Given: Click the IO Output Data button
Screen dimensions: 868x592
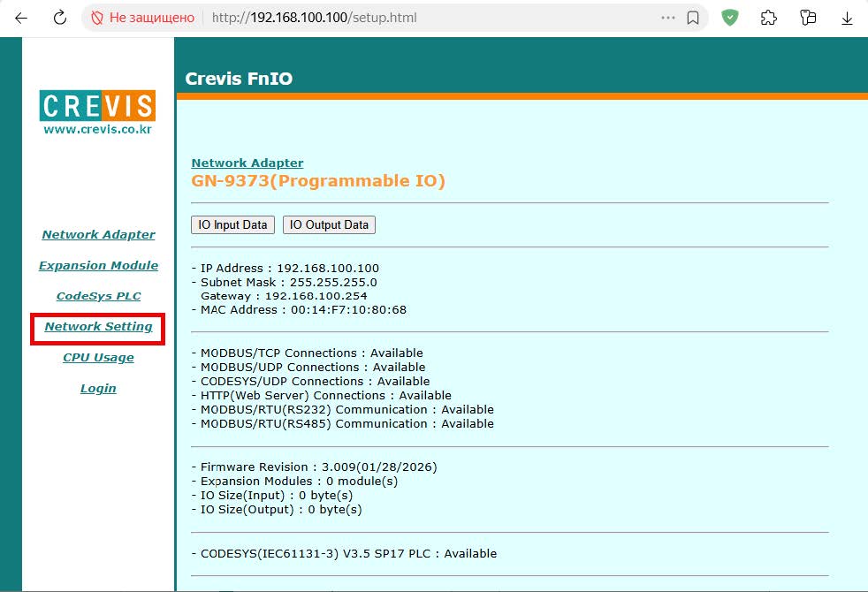Looking at the screenshot, I should coord(329,224).
